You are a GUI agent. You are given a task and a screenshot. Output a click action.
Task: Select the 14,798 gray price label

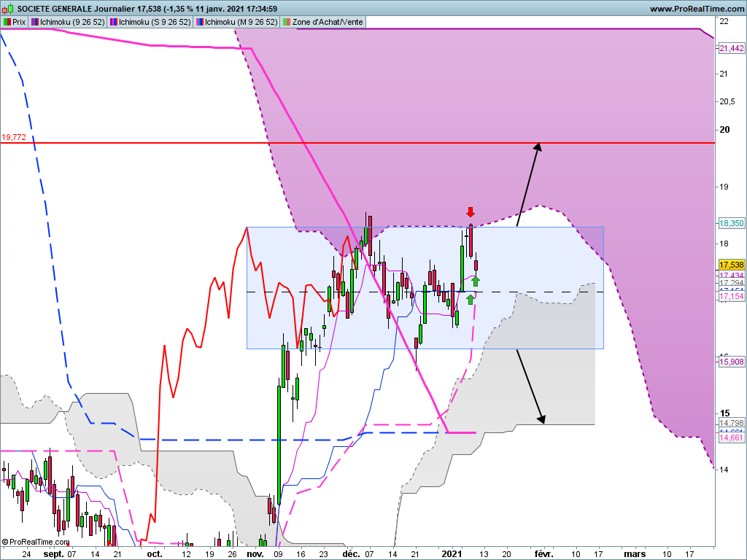pos(731,423)
